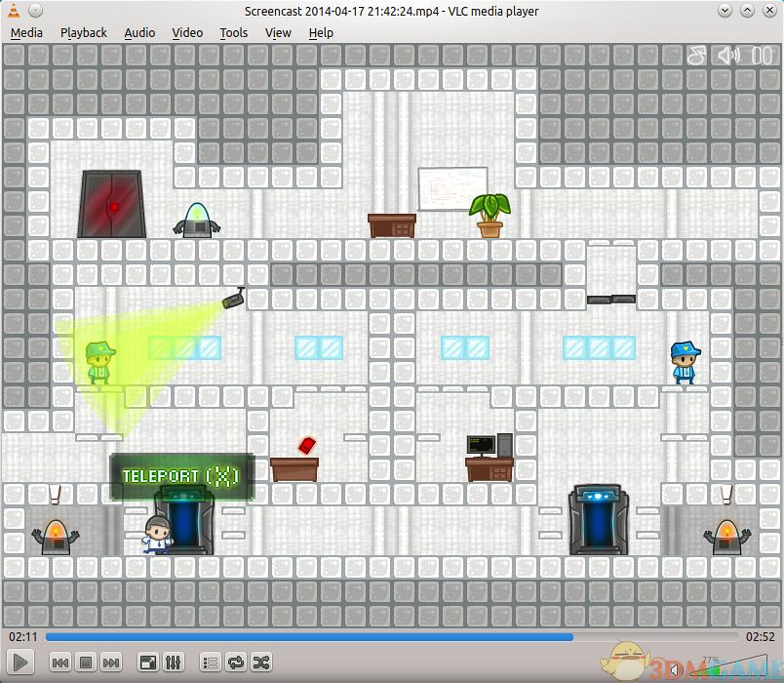
Task: Skip to next media in playlist
Action: click(111, 663)
